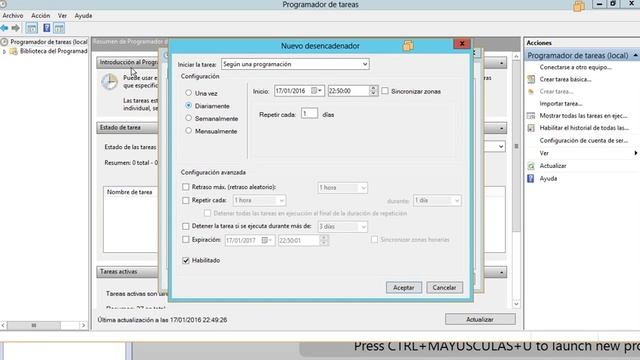Click the left tree pane horizontal scrollbar
This screenshot has width=640, height=360.
pyautogui.click(x=43, y=325)
